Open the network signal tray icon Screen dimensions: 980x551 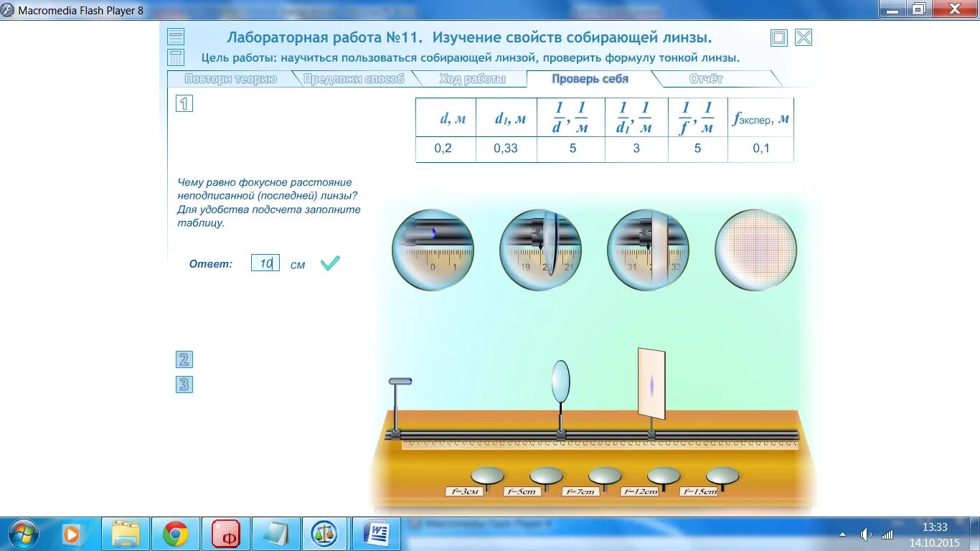pyautogui.click(x=887, y=534)
